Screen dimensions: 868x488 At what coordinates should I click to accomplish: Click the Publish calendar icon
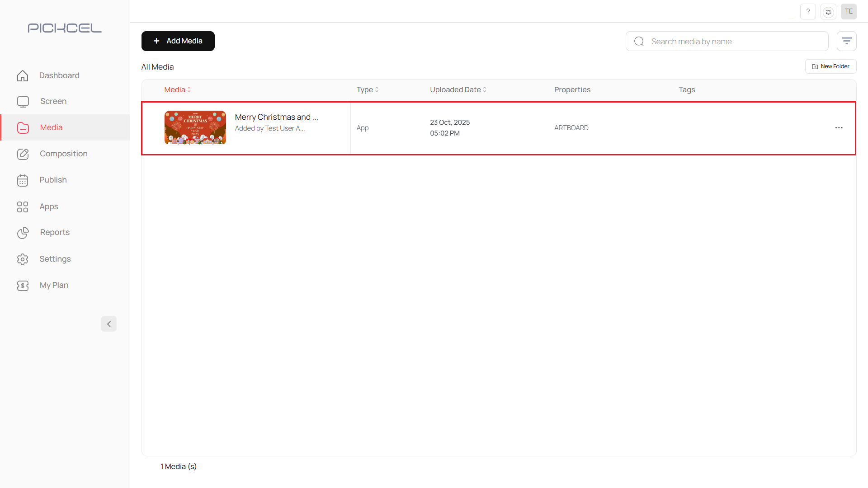(x=23, y=180)
